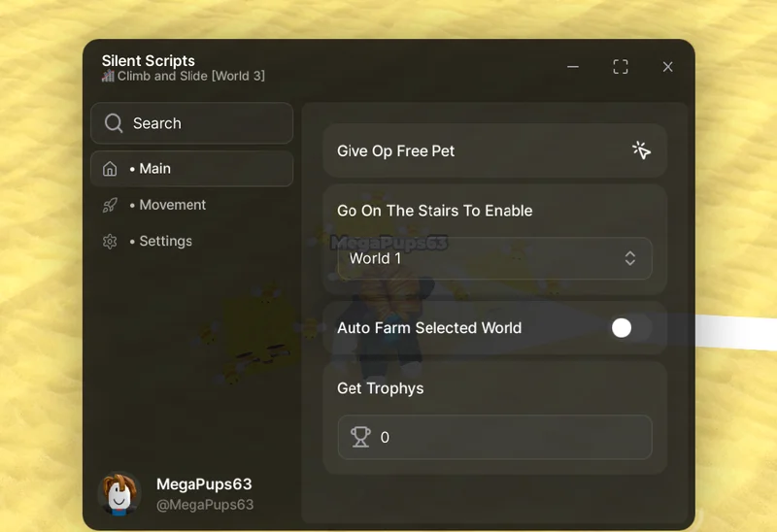Click the home icon beside Main
This screenshot has height=532, width=777.
[x=110, y=169]
